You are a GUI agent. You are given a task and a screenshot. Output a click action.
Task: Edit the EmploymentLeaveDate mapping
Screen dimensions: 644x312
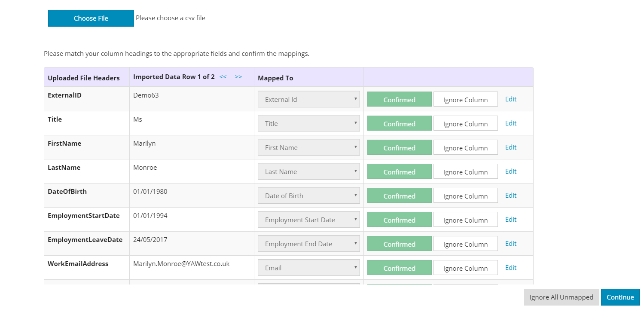pos(510,243)
